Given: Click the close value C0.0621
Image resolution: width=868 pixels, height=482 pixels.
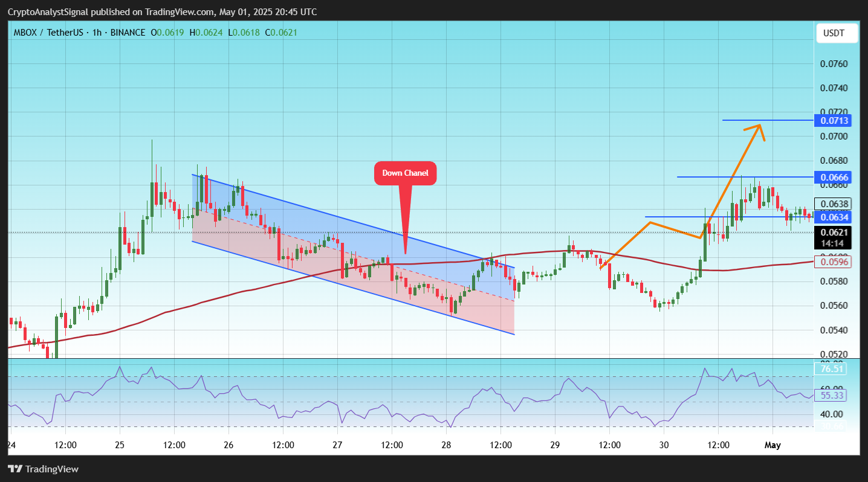Looking at the screenshot, I should (280, 32).
